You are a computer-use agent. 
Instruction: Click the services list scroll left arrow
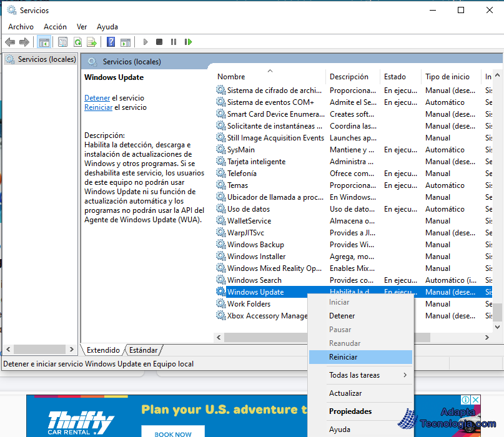point(219,337)
